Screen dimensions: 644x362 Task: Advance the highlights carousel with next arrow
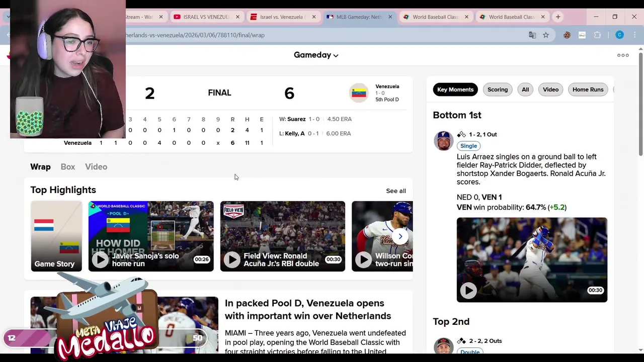click(400, 236)
